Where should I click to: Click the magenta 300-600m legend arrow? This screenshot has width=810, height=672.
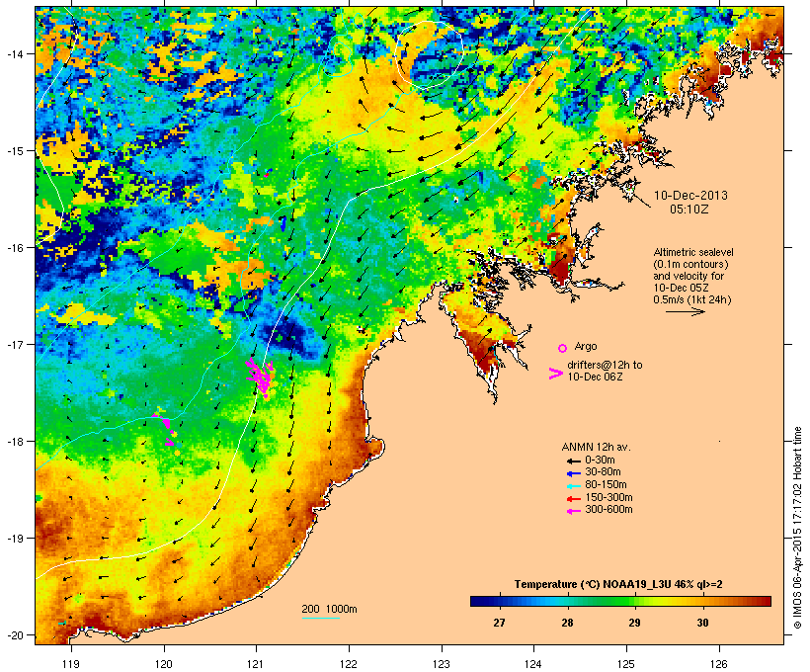[x=573, y=511]
